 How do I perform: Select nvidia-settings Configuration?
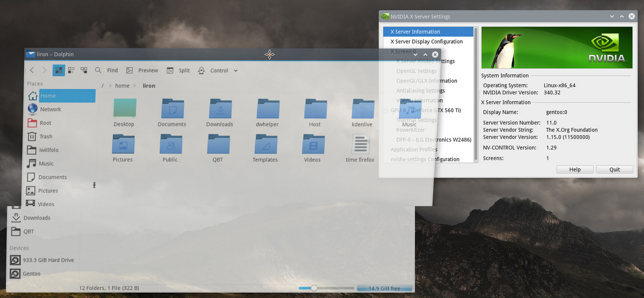coord(424,160)
